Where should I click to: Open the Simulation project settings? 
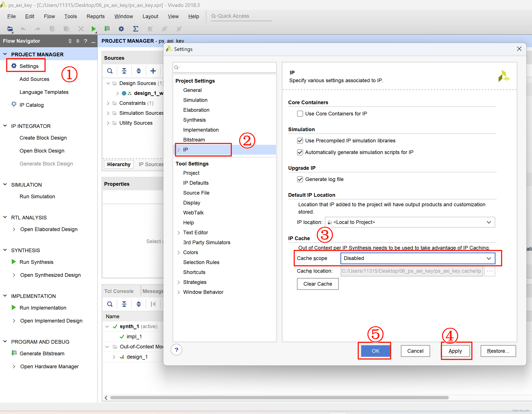click(x=195, y=100)
